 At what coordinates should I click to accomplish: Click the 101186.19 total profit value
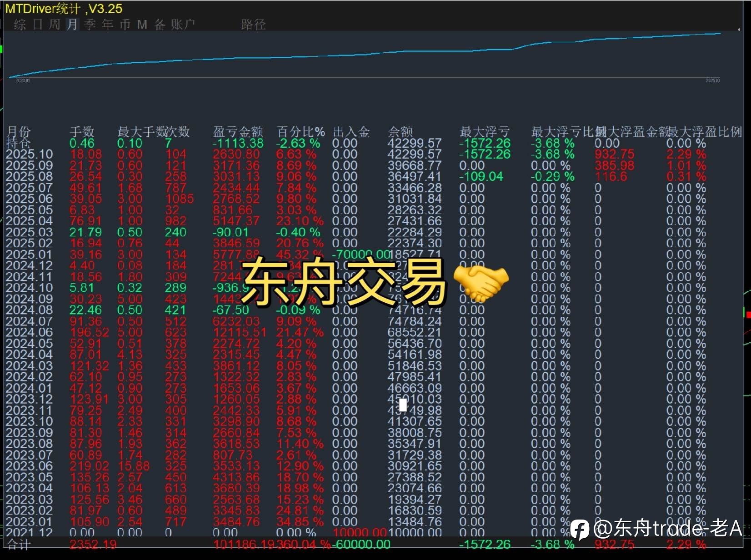pyautogui.click(x=244, y=545)
